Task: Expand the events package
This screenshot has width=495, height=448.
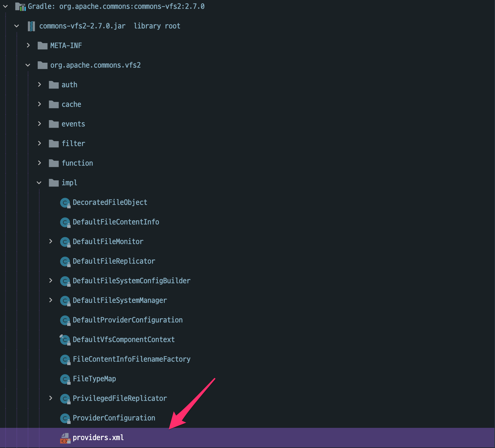Action: 39,124
